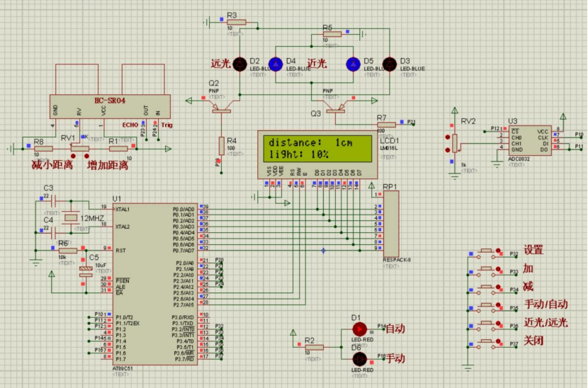Click the LCD1 reference label
588x388 pixels.
pos(389,141)
